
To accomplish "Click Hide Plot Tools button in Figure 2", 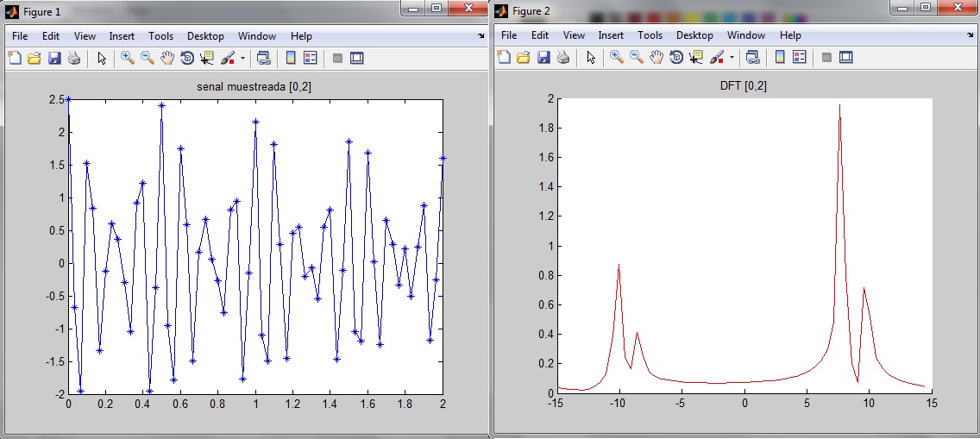I will coord(826,57).
